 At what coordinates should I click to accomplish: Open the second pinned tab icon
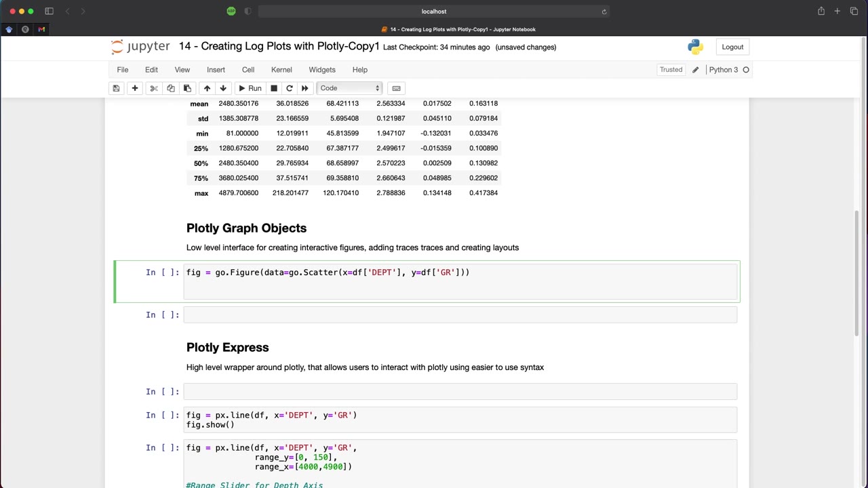pos(25,29)
